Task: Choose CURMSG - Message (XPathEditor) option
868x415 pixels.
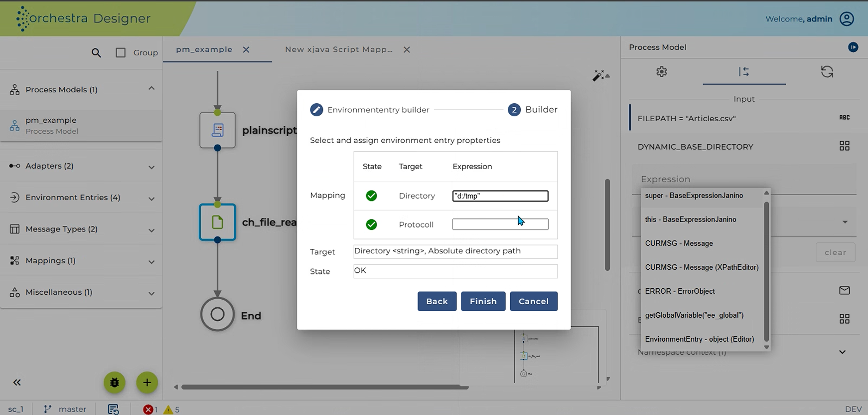Action: tap(702, 267)
